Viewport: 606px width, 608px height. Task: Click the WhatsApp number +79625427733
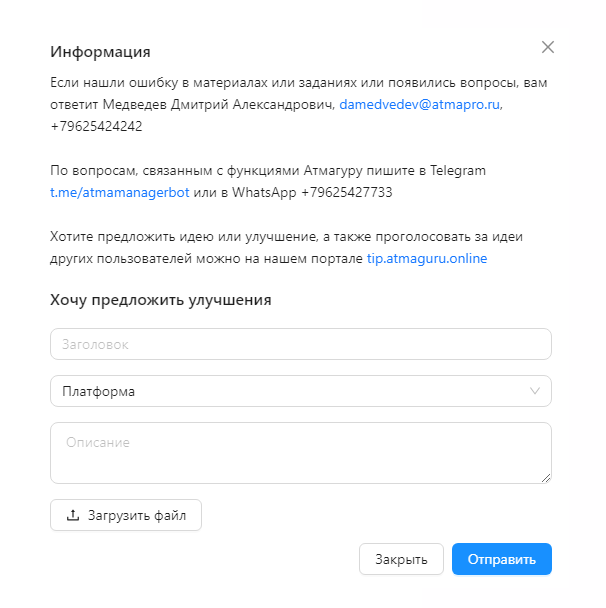347,192
